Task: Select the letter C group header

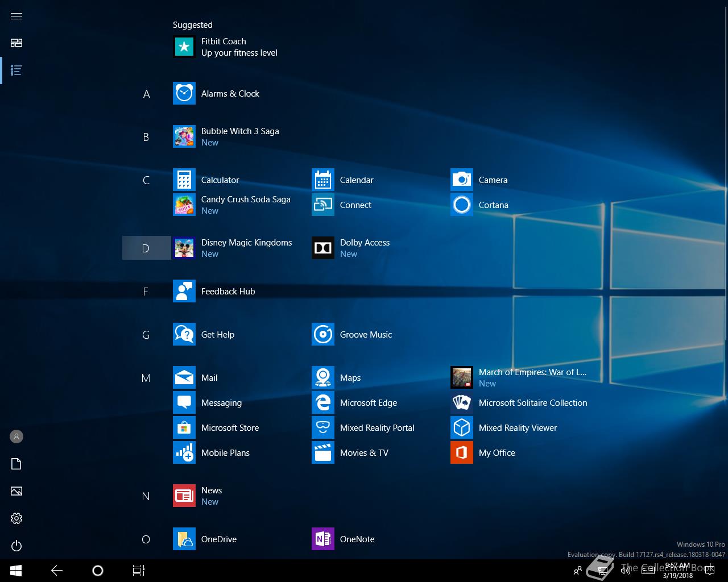Action: tap(146, 180)
